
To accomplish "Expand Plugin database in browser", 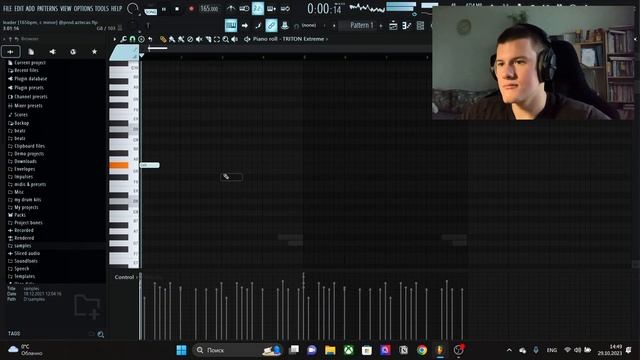I will [27, 79].
